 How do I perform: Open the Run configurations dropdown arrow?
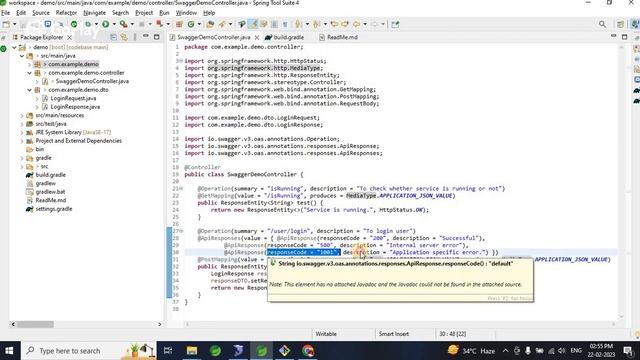114,24
